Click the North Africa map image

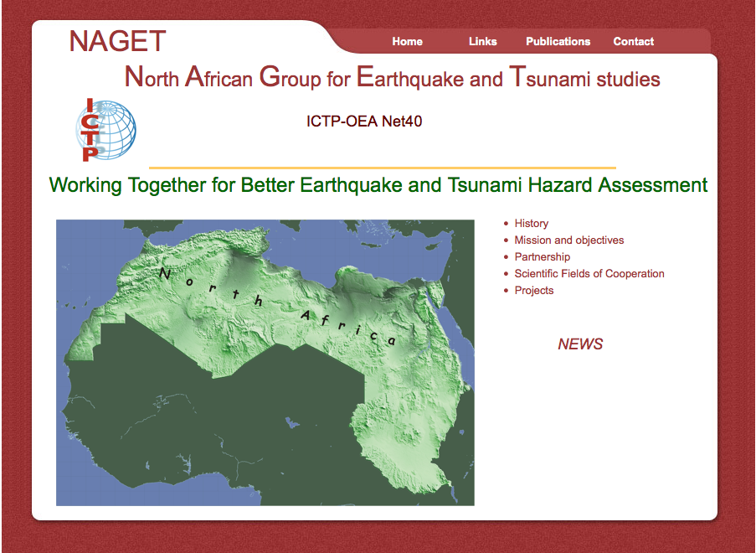tap(265, 363)
